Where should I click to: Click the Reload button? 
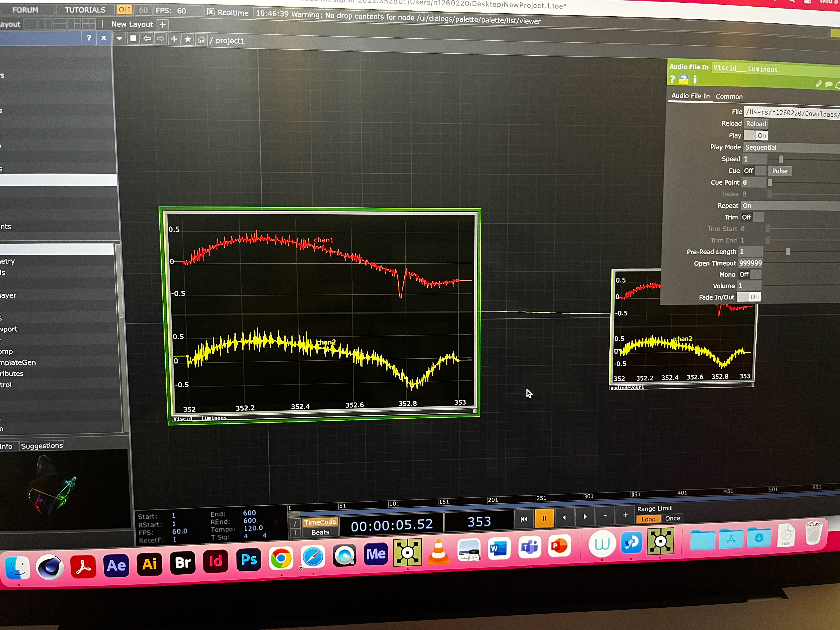point(756,124)
